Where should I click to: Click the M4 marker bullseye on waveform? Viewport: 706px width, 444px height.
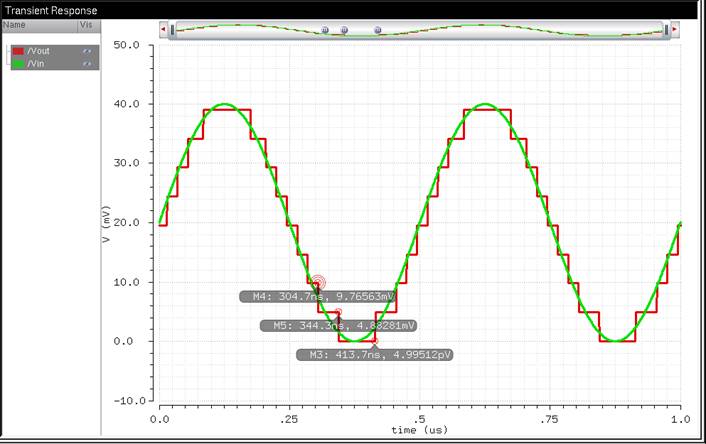318,283
